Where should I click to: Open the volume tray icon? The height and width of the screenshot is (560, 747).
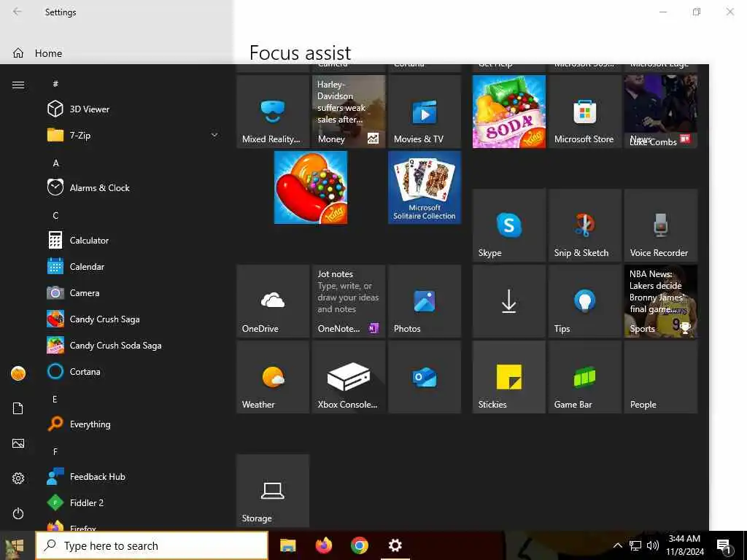(x=653, y=545)
